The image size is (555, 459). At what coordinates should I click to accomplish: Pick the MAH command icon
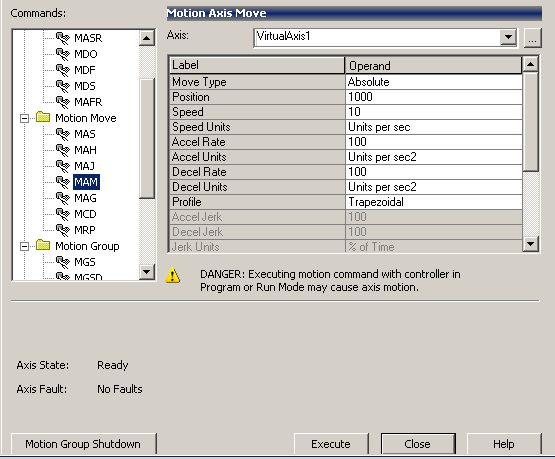tap(63, 150)
